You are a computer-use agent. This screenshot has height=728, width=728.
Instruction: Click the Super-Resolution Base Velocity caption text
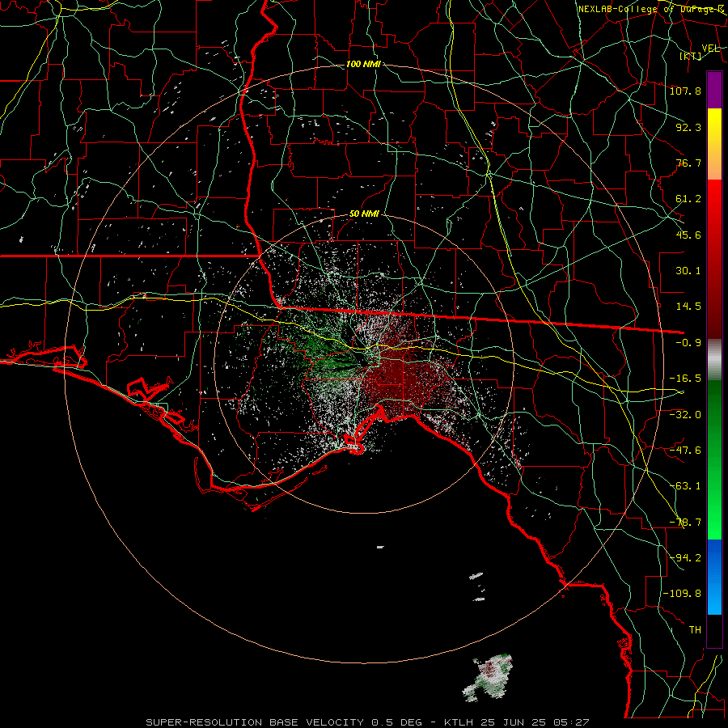coord(367,722)
